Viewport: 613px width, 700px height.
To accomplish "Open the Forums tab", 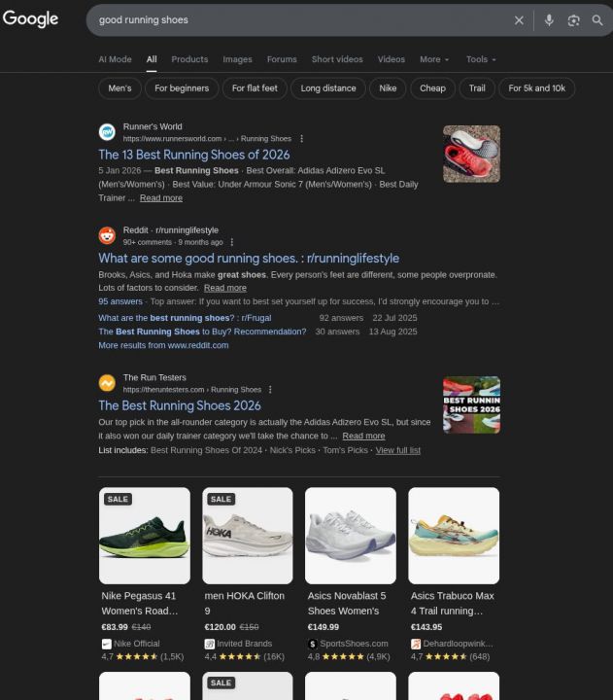I will tap(282, 59).
